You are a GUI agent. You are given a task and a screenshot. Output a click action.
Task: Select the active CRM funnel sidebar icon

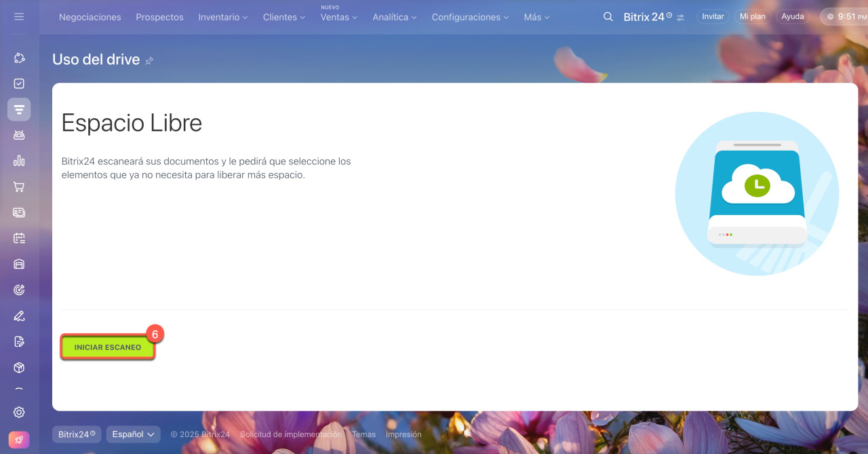click(19, 109)
